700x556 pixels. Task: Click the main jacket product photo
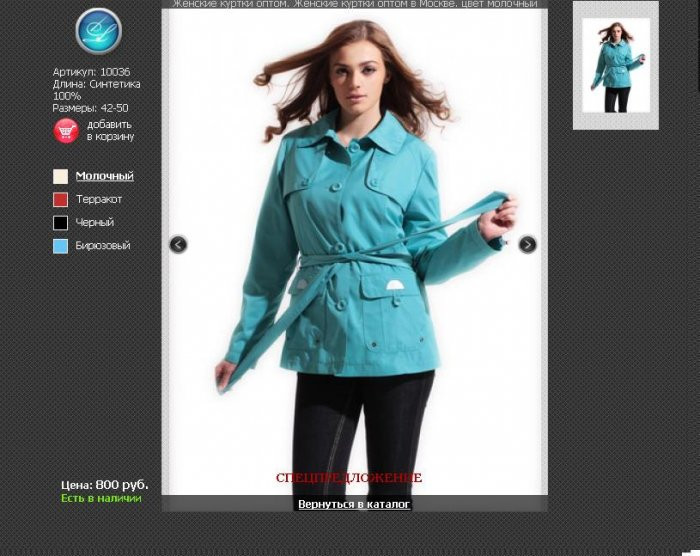click(354, 252)
